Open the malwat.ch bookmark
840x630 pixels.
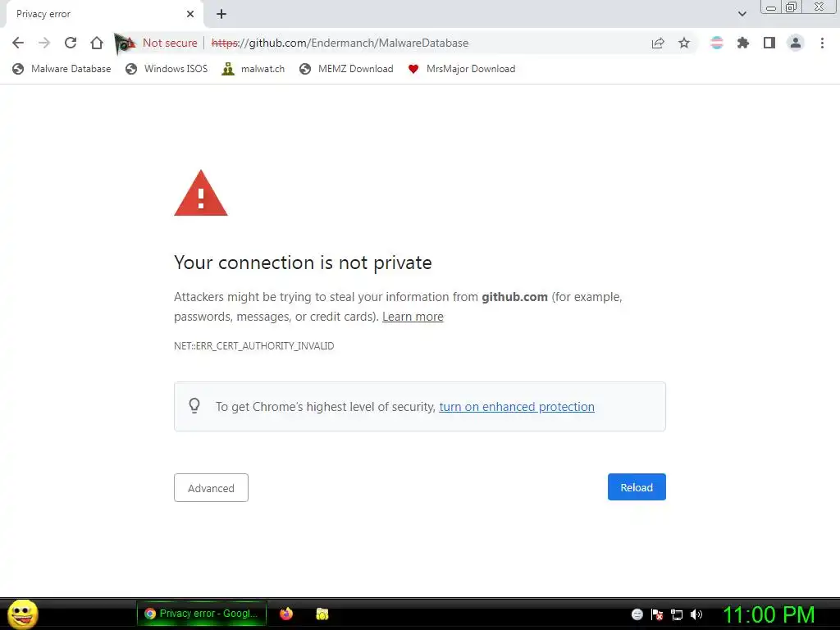click(x=253, y=69)
